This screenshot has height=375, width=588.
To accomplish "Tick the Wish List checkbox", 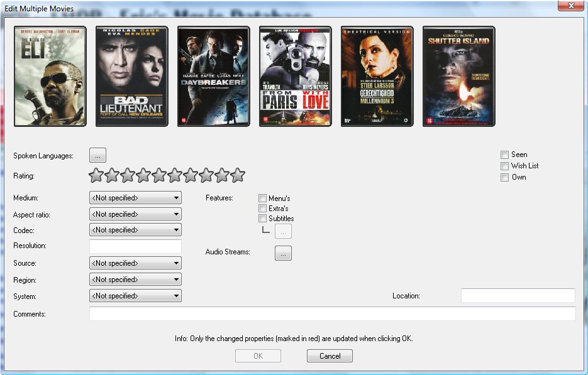I will click(504, 166).
